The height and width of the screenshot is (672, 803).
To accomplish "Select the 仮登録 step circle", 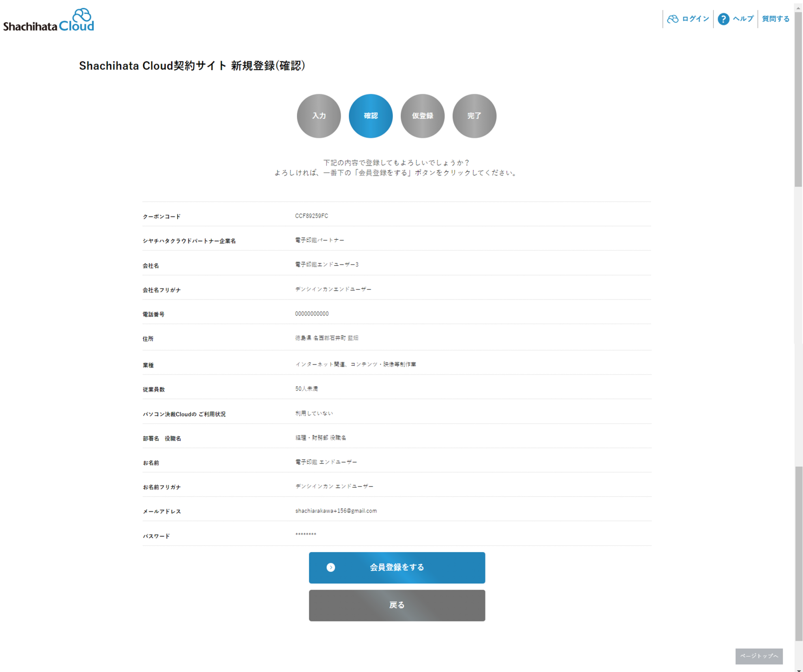I will click(423, 116).
